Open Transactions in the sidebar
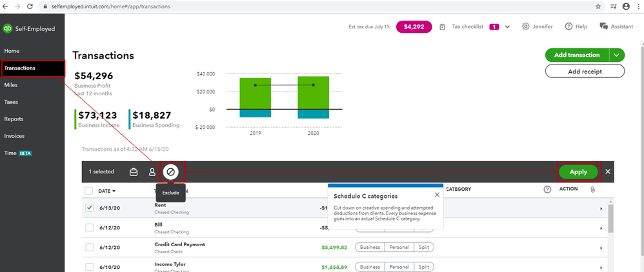Image resolution: width=644 pixels, height=272 pixels. click(32, 68)
